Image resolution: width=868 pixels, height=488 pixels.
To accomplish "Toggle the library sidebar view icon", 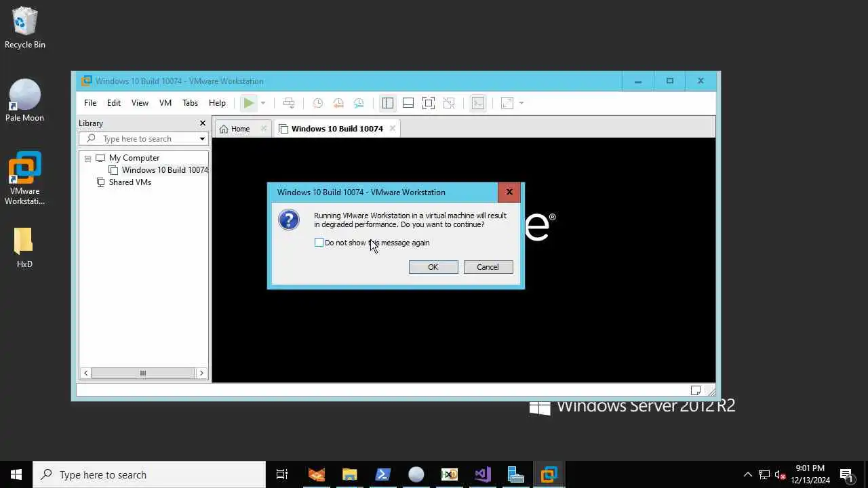I will tap(388, 103).
